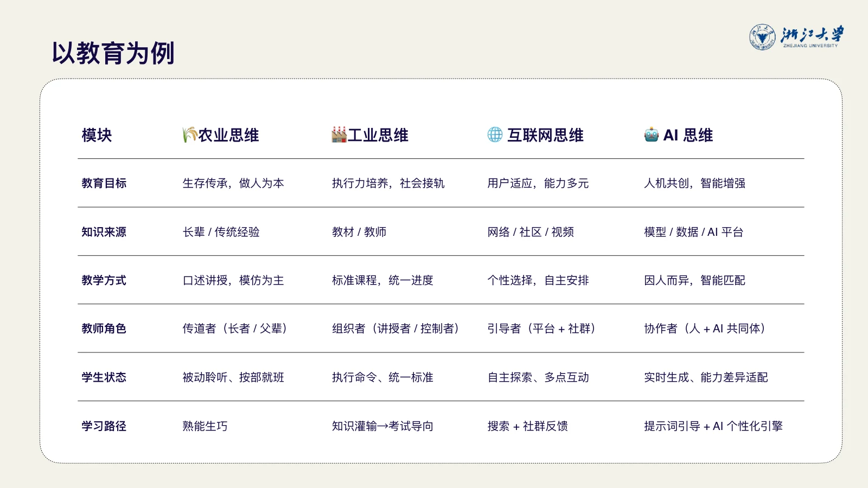The width and height of the screenshot is (868, 488).
Task: Select the 知识来源 row label
Action: click(x=104, y=232)
